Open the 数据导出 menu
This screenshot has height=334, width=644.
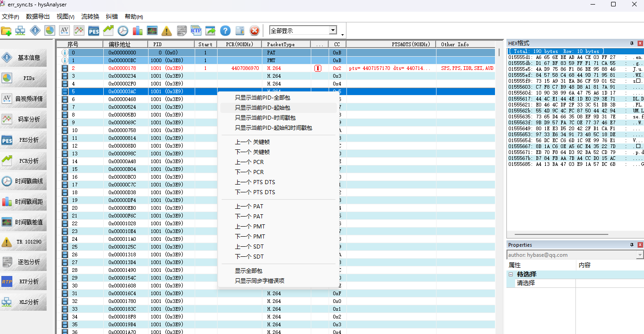click(38, 16)
